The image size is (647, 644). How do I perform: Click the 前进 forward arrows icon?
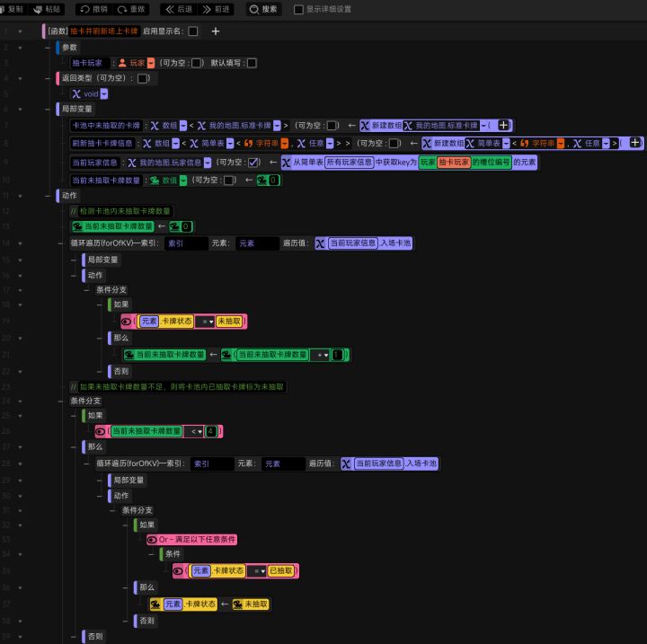tap(207, 9)
